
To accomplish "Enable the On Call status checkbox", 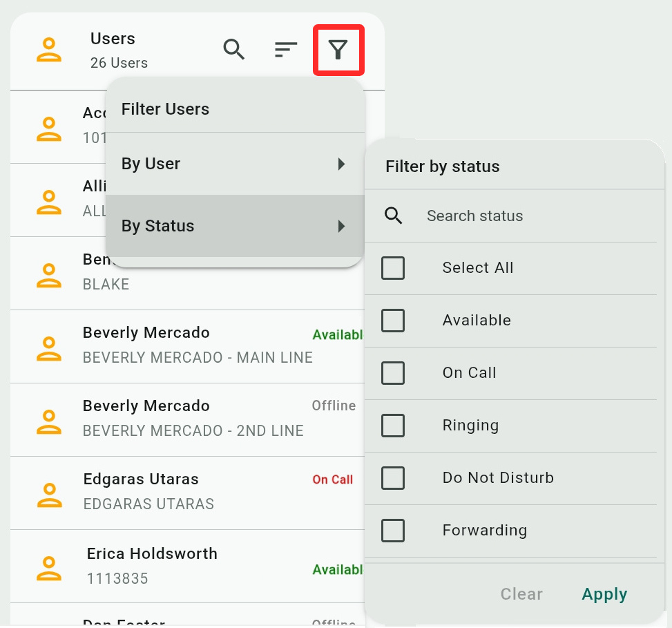I will tap(393, 373).
